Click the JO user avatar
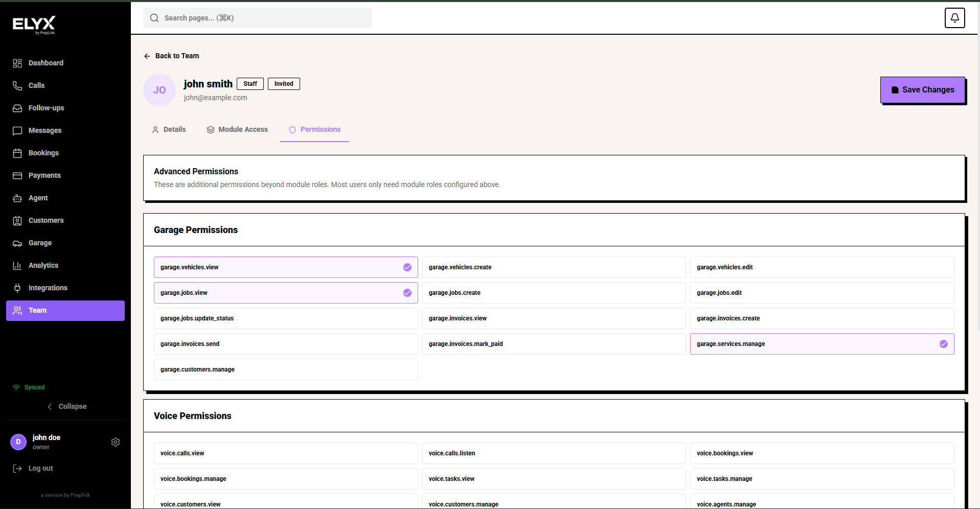The image size is (980, 509). pos(159,90)
